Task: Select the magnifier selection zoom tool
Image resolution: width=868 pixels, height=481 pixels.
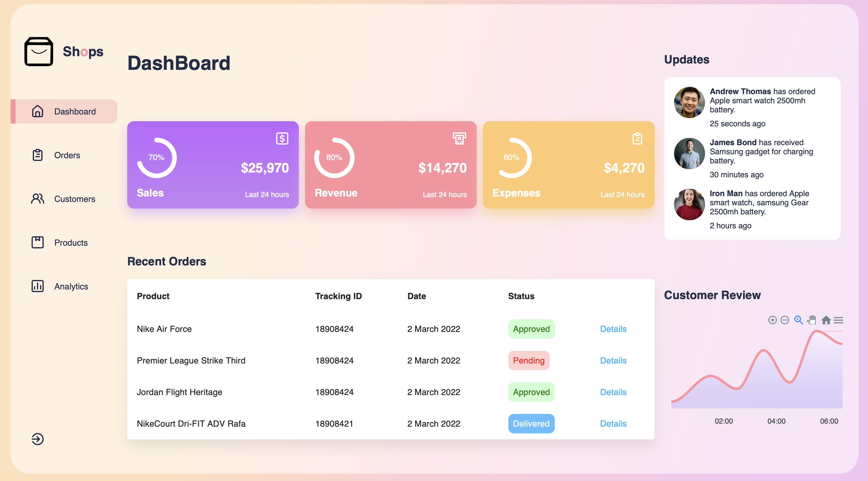Action: click(x=798, y=320)
